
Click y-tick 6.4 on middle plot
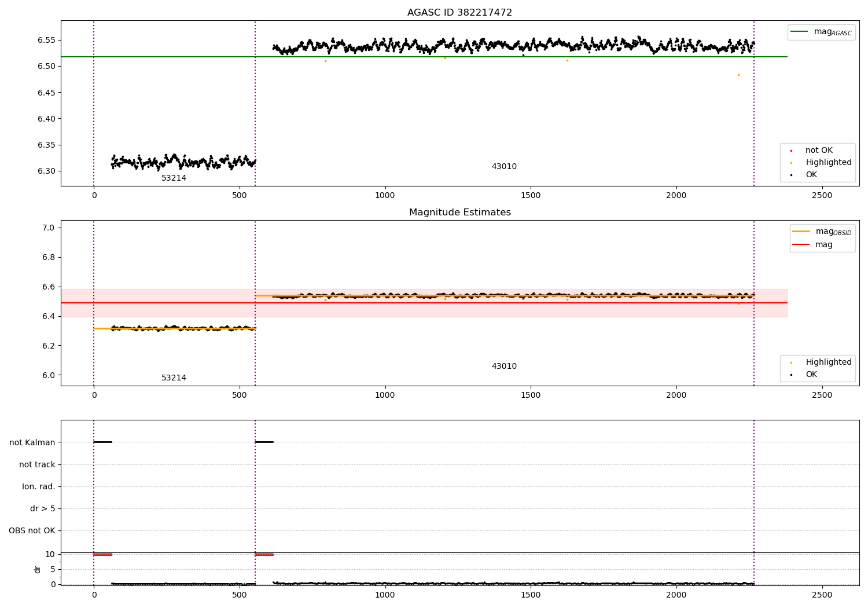pyautogui.click(x=49, y=316)
